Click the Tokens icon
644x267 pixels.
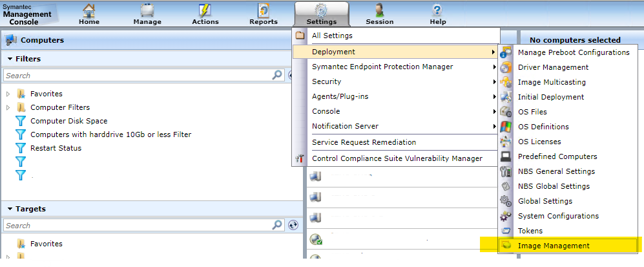tap(506, 230)
